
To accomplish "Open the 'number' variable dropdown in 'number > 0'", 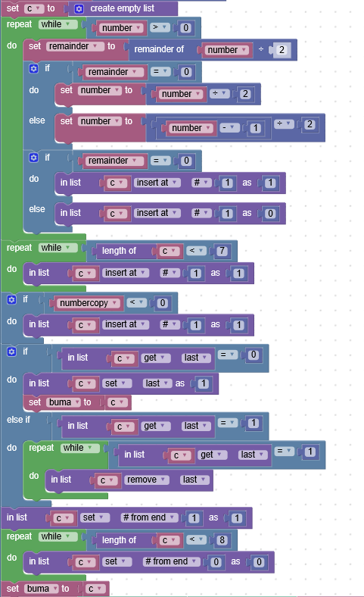I will click(122, 28).
